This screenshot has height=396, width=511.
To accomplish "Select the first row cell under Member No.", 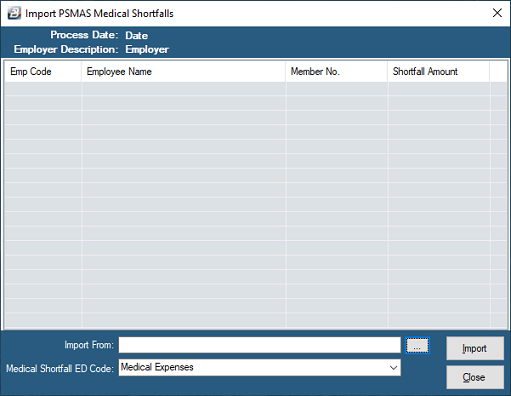I will [x=337, y=89].
